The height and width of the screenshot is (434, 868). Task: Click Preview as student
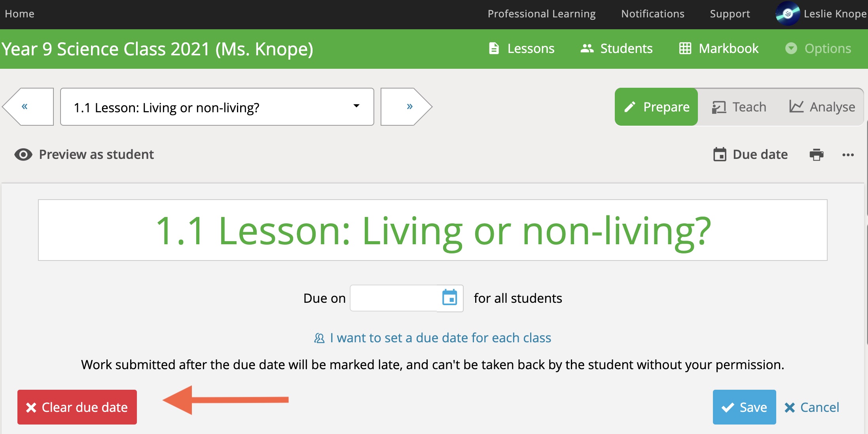point(84,155)
